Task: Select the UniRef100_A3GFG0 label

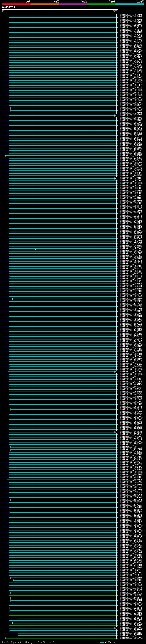Action: point(131,256)
